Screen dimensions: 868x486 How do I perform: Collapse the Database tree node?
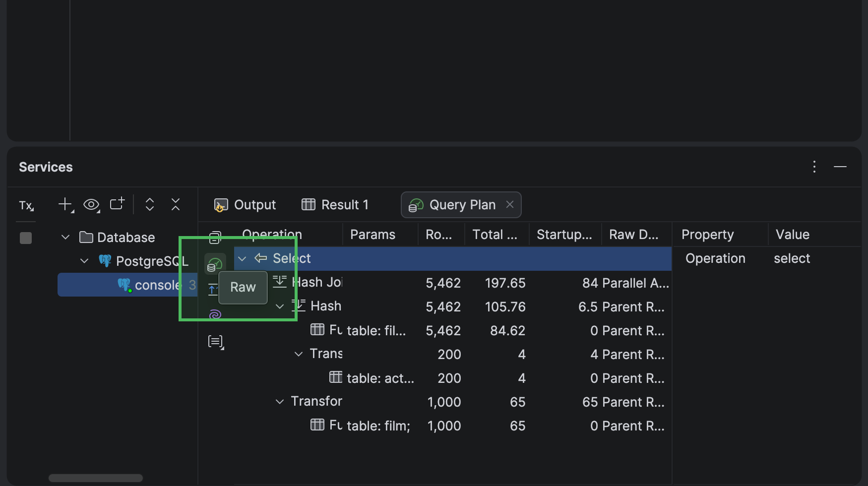pyautogui.click(x=65, y=237)
